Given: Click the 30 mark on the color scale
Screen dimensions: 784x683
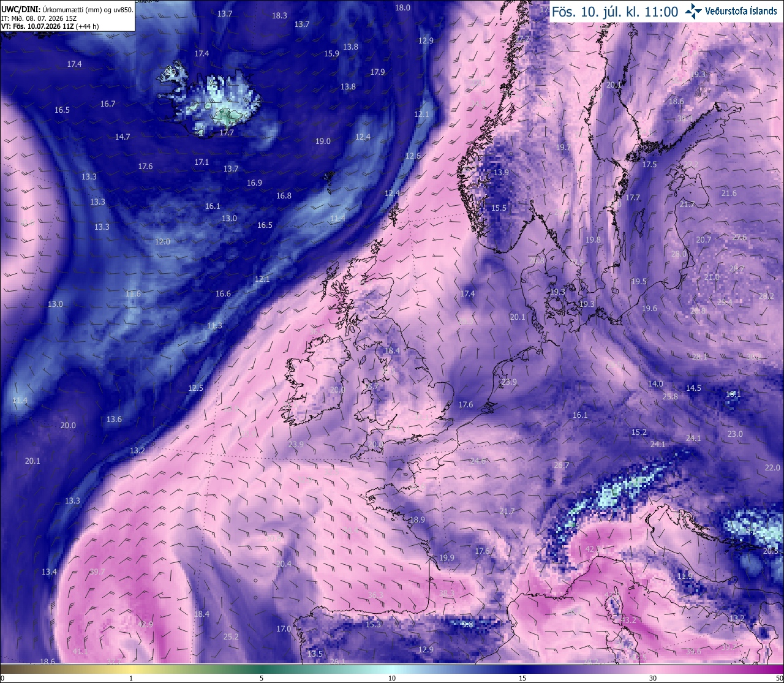Looking at the screenshot, I should (653, 678).
